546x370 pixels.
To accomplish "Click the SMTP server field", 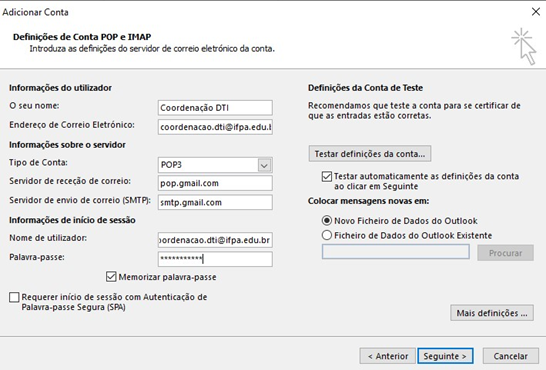I will pos(215,202).
